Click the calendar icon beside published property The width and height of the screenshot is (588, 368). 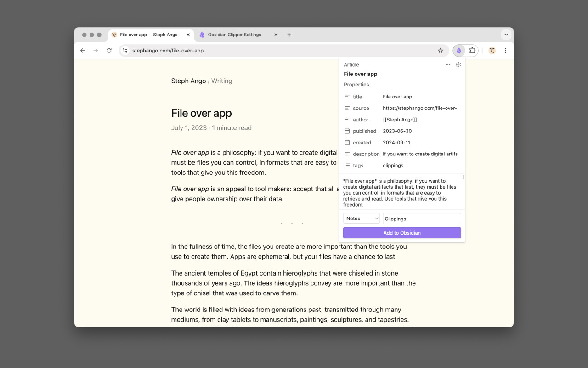click(347, 131)
